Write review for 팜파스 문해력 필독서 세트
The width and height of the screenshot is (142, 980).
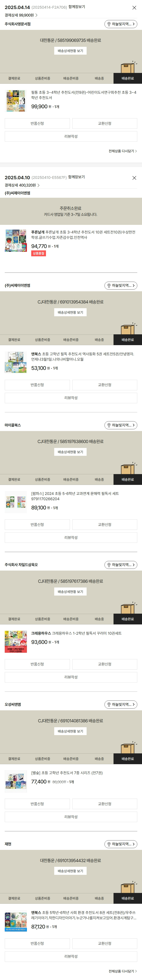tap(71, 538)
